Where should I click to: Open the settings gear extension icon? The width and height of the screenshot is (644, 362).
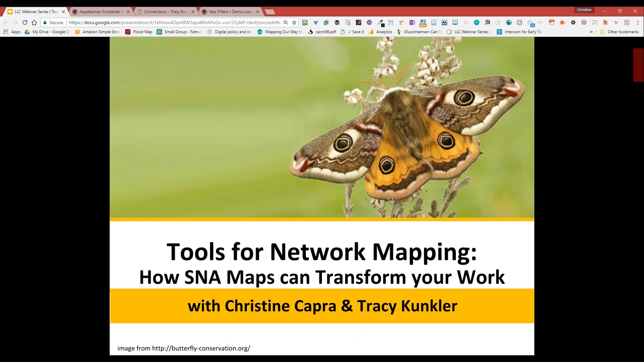pos(573,22)
